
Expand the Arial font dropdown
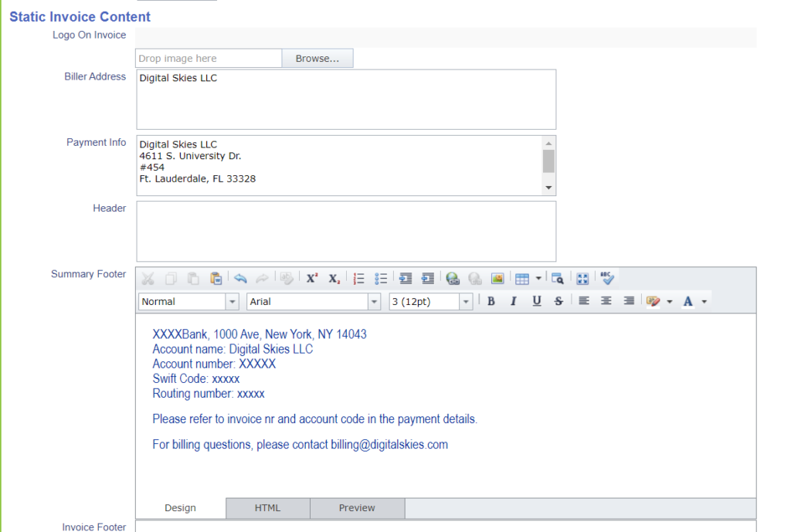click(375, 302)
